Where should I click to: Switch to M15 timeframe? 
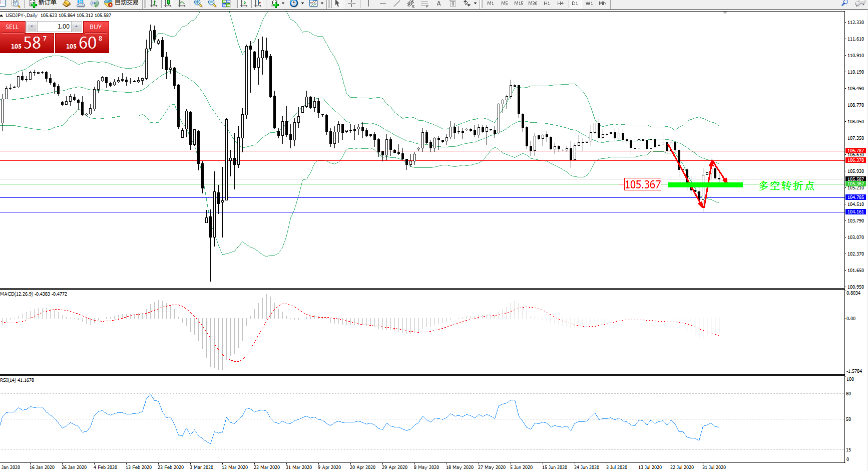coord(519,3)
